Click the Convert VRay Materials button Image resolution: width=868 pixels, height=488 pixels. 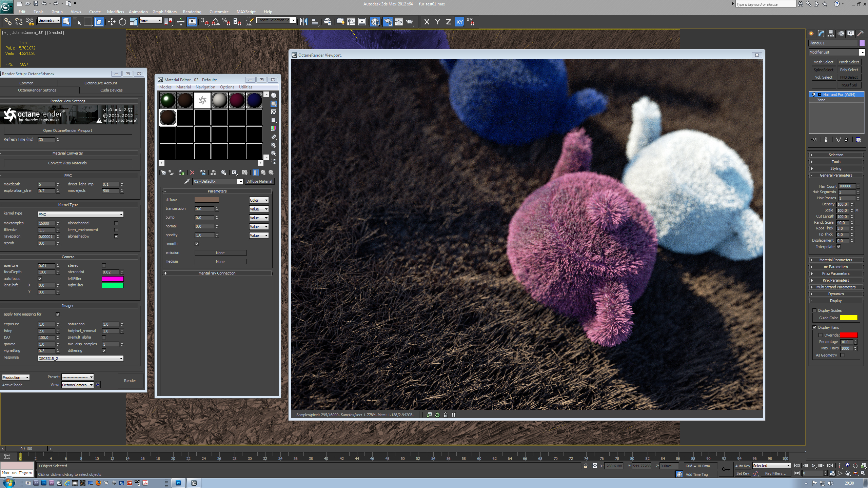coord(67,163)
